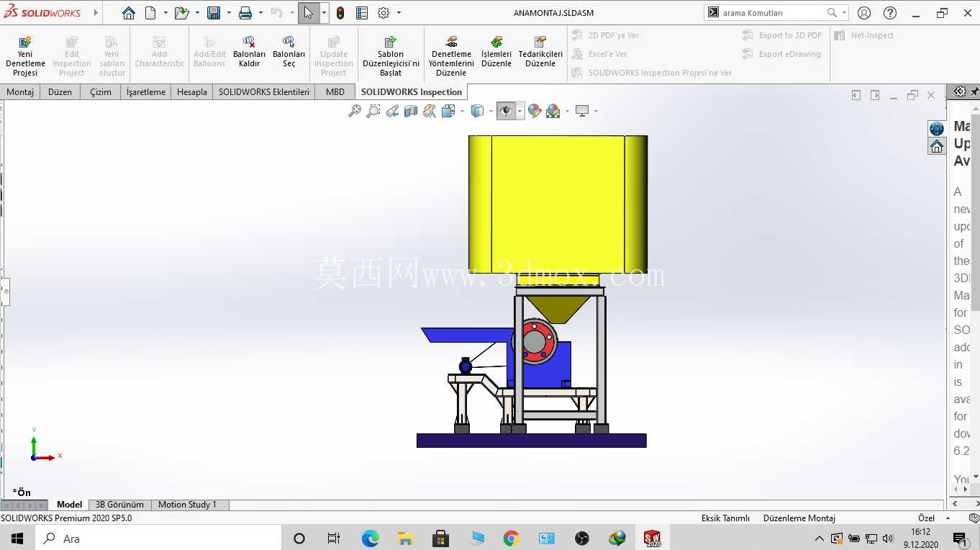
Task: Click the task pane Home icon
Action: [937, 146]
